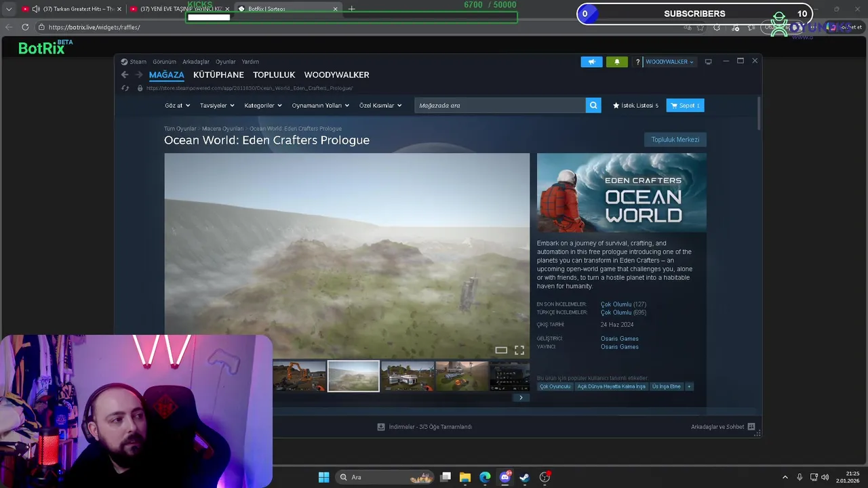
Task: Open İstek Listesi wishlist
Action: (x=635, y=105)
